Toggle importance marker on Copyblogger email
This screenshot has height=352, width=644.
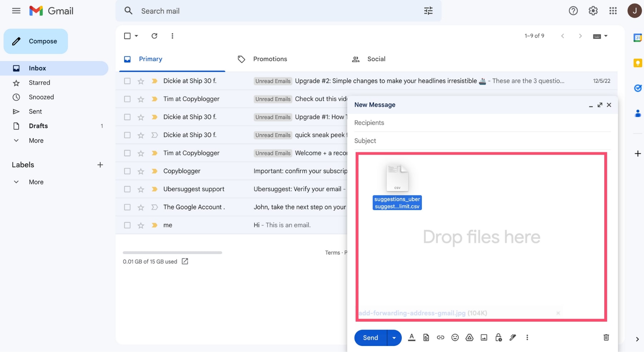pyautogui.click(x=155, y=171)
